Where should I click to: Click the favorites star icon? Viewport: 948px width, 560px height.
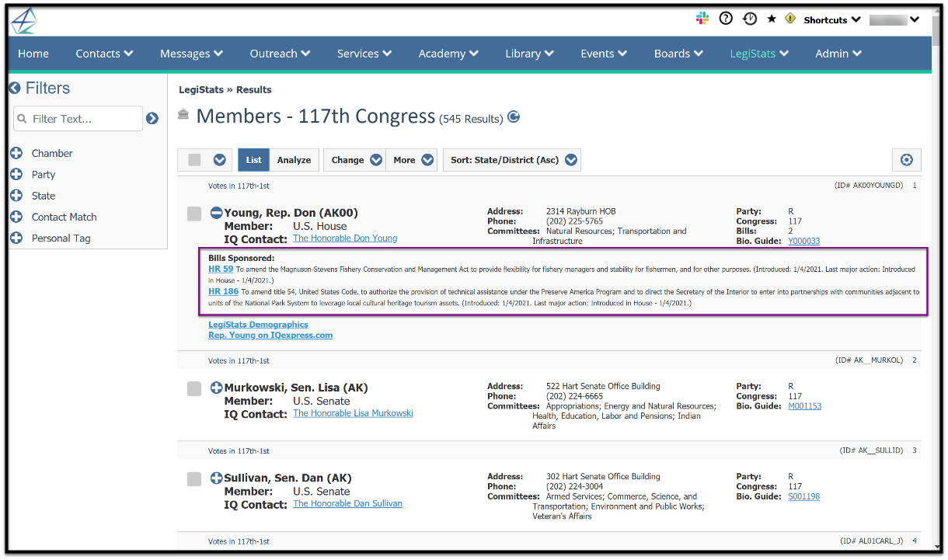(772, 19)
